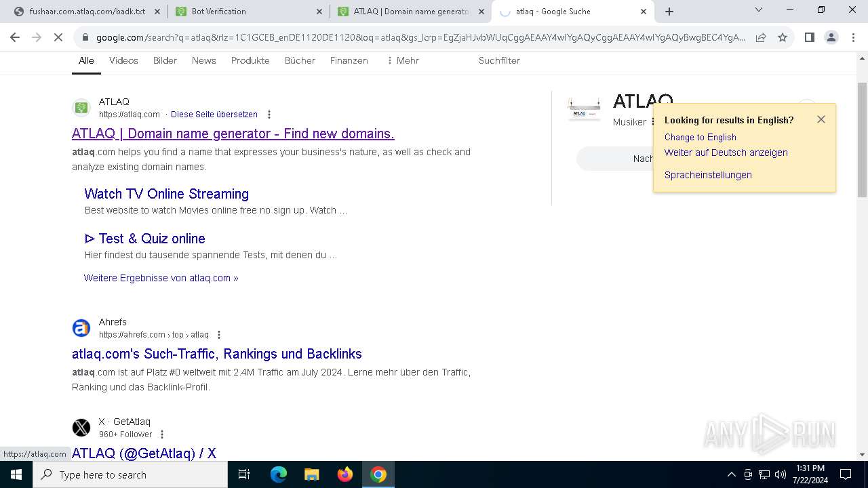
Task: Select the Finanzen search filter
Action: pos(349,60)
